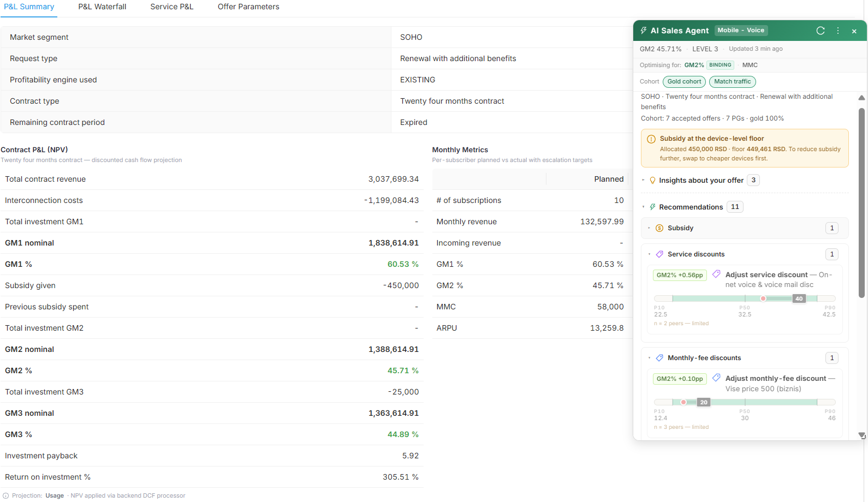The image size is (868, 502).
Task: Click the tag icon beside Adjust monthly-fee discount
Action: point(716,378)
